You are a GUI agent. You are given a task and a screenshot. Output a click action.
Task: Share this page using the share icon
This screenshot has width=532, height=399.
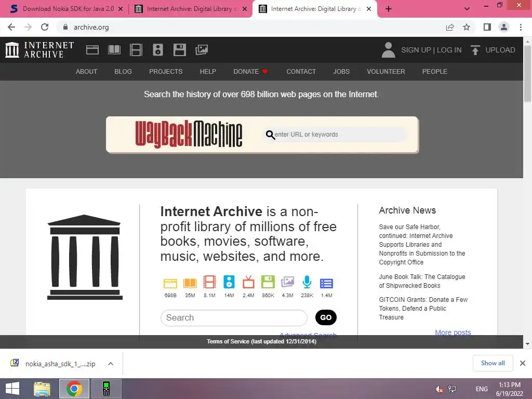click(x=450, y=27)
